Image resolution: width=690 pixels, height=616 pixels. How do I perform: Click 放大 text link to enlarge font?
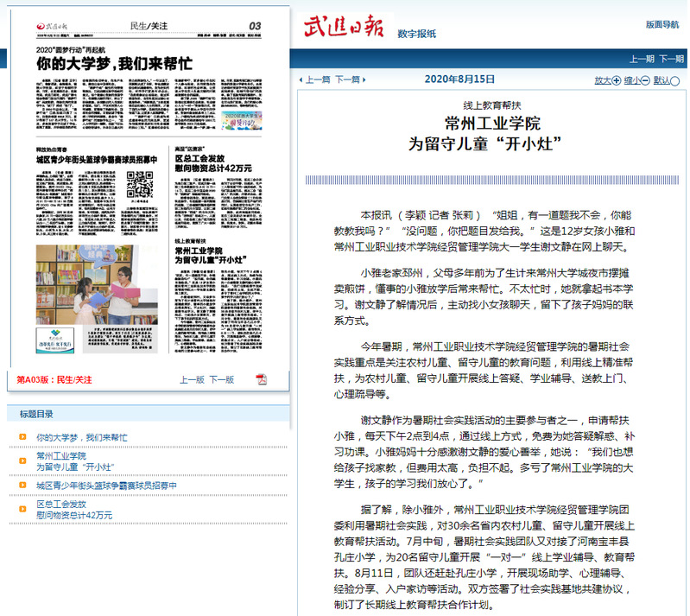pyautogui.click(x=603, y=80)
